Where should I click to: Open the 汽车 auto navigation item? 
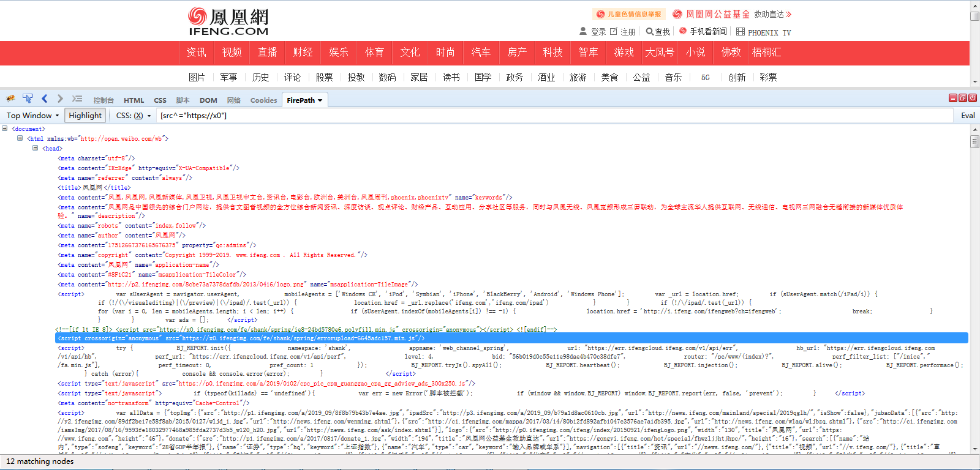(481, 53)
